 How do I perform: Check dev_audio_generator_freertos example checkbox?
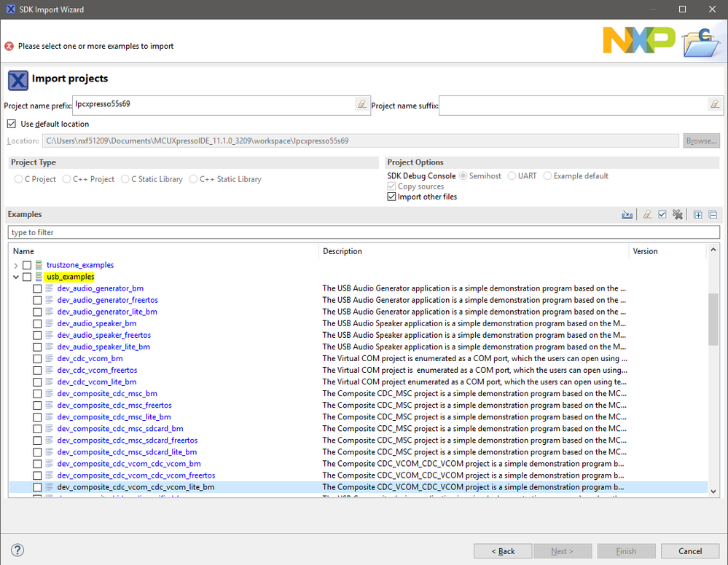(37, 300)
